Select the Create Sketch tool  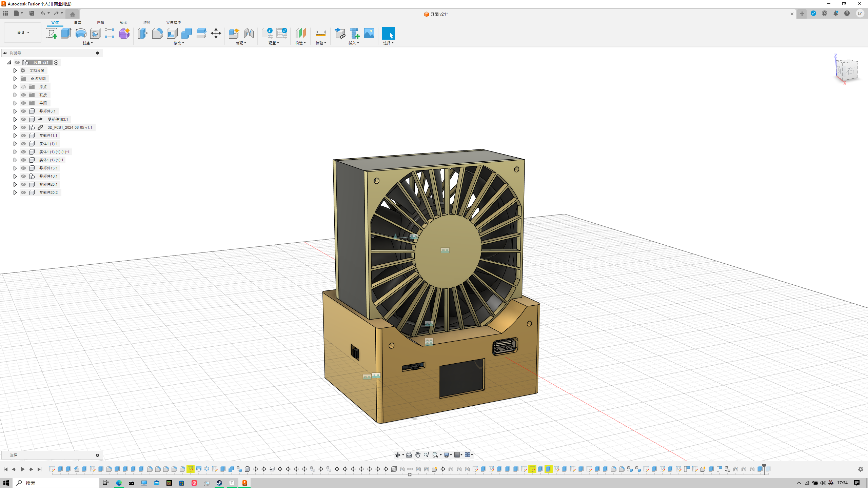(52, 33)
